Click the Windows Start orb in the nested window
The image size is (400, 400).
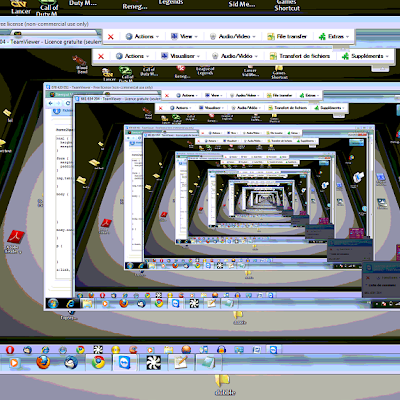point(53,303)
